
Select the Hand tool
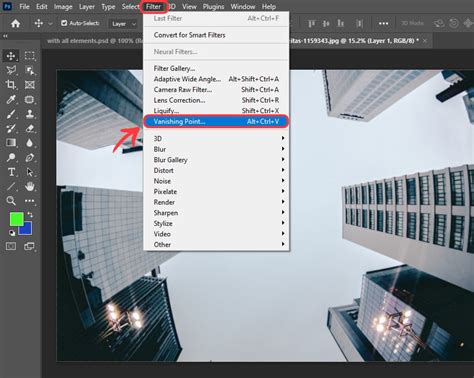(x=30, y=186)
